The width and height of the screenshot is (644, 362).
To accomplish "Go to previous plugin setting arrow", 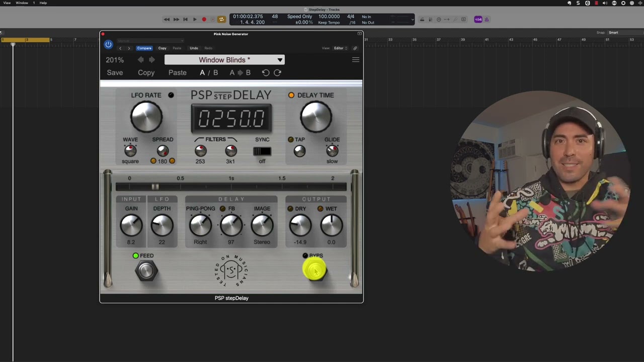I will tap(120, 48).
